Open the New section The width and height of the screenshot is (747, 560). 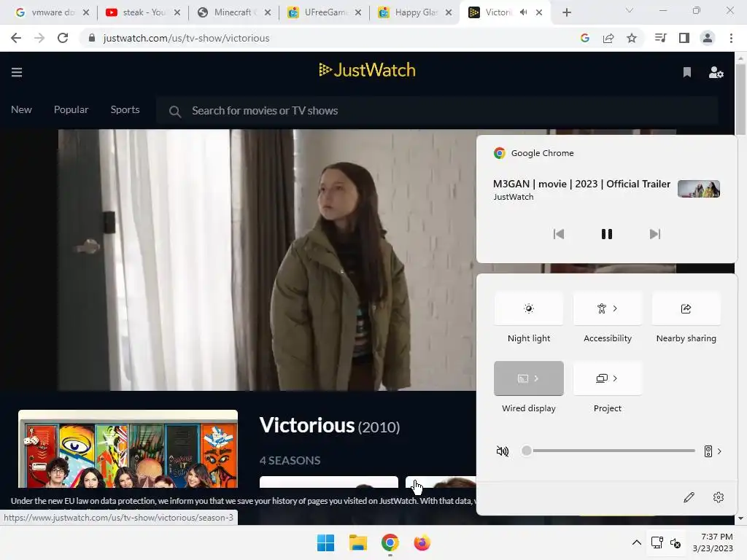21,109
